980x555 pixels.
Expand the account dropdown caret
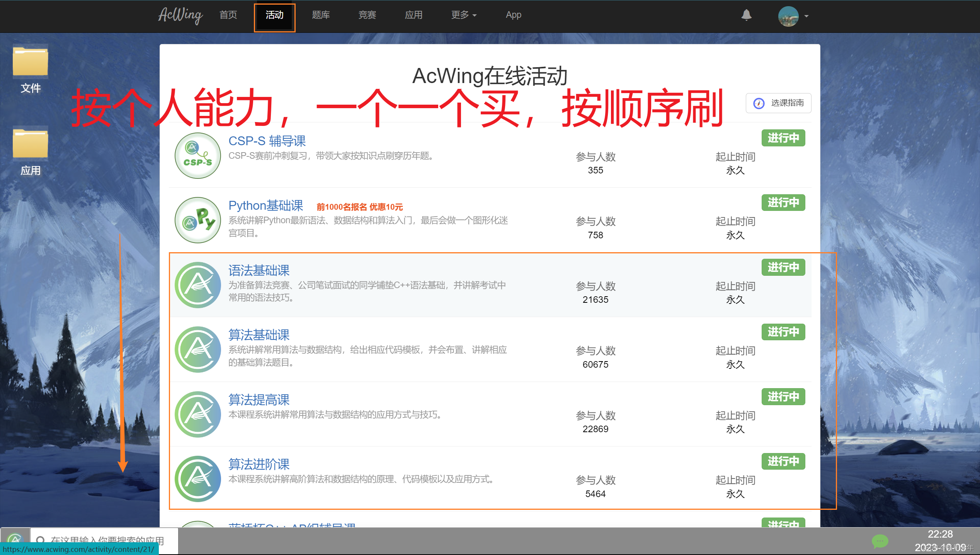point(806,16)
